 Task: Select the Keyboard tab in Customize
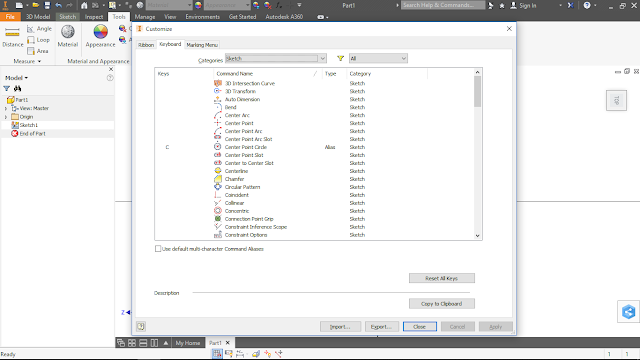[x=170, y=44]
